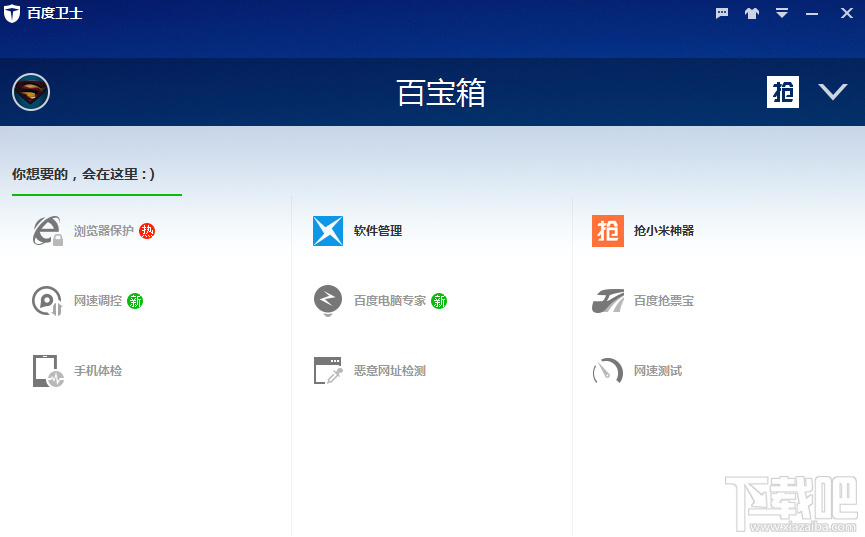Image resolution: width=865 pixels, height=537 pixels.
Task: Click the 百度卫士 shield logo
Action: 12,13
